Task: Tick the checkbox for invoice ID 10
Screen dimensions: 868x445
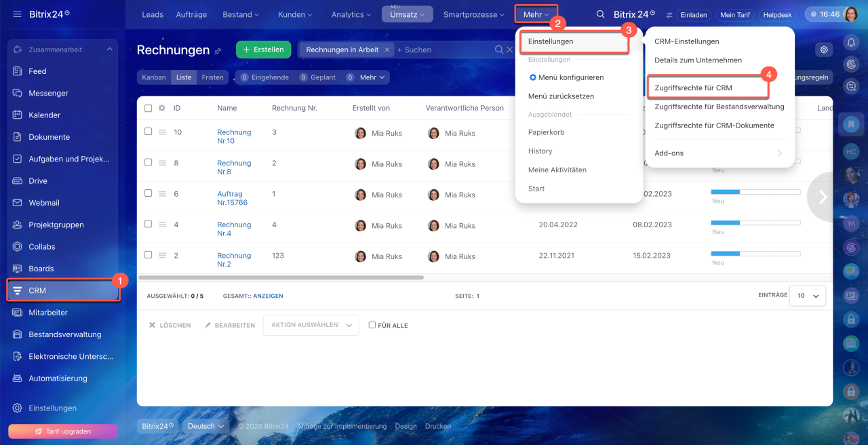Action: (149, 132)
